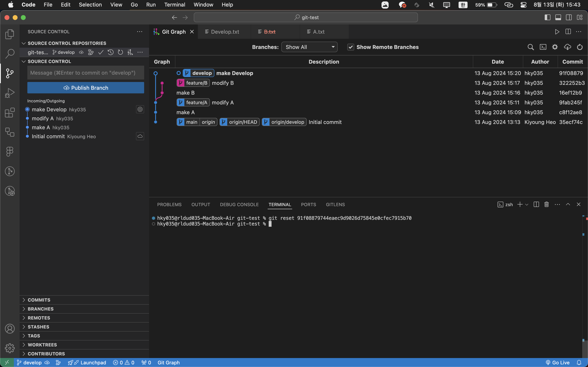This screenshot has width=588, height=367.
Task: Toggle the primary side bar layout button
Action: [x=547, y=18]
